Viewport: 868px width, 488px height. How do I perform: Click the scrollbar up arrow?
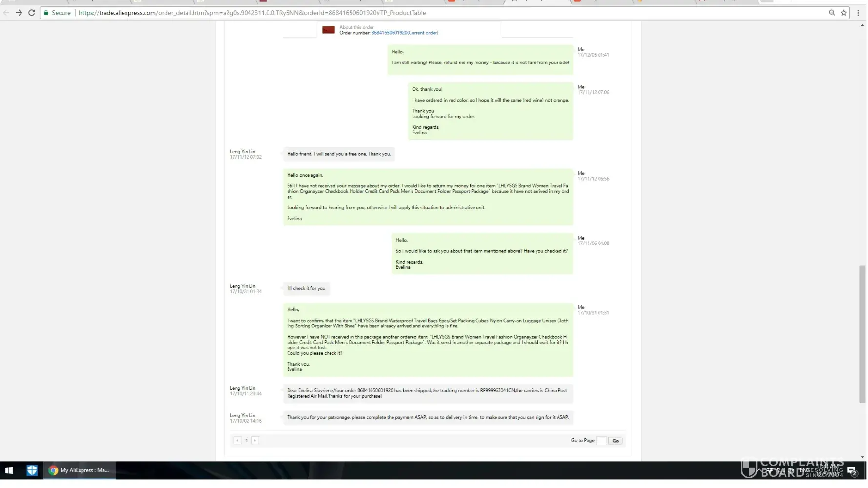(x=862, y=25)
